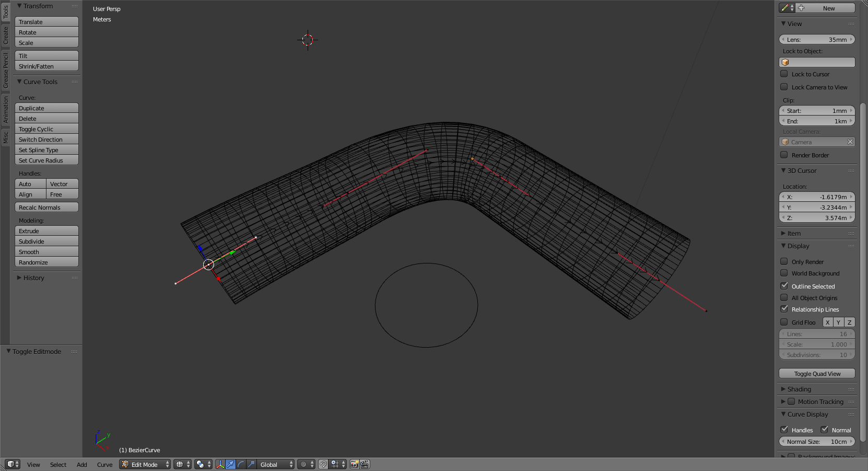Switch to the Grease Pencil tab
The height and width of the screenshot is (471, 868).
(x=5, y=70)
